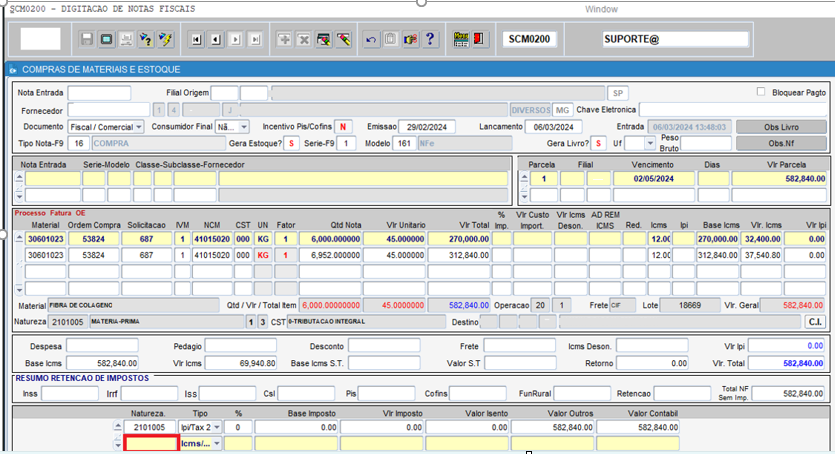835x454 pixels.
Task: Click the clear field eraser icon
Action: 343,39
